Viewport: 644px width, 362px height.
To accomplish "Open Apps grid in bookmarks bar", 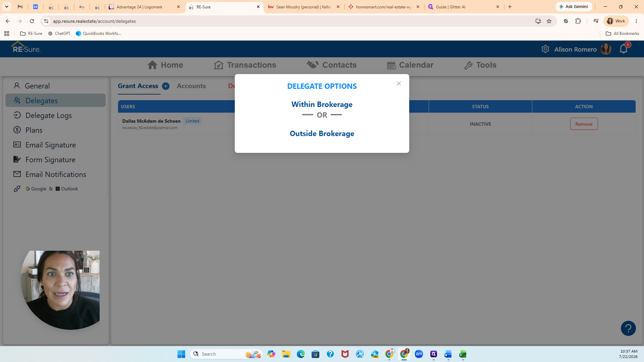I will point(7,34).
